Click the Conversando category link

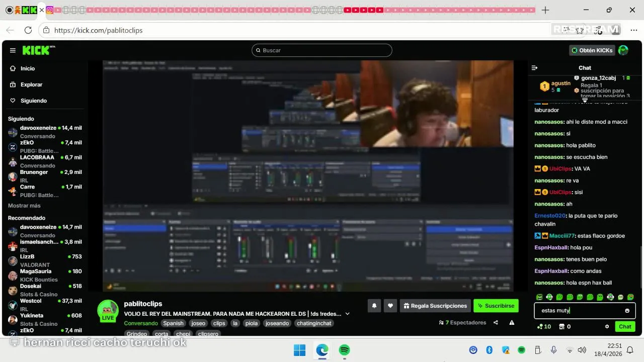141,323
